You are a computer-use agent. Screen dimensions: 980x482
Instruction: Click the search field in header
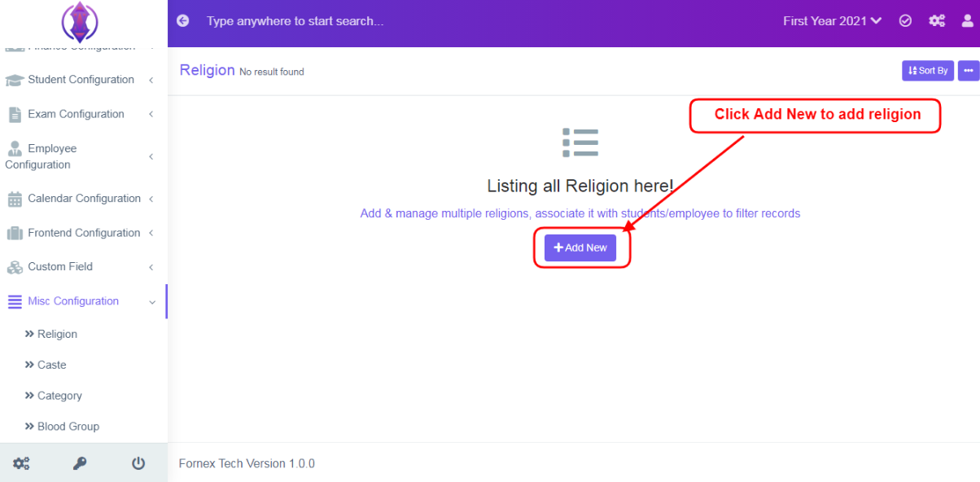(x=295, y=21)
